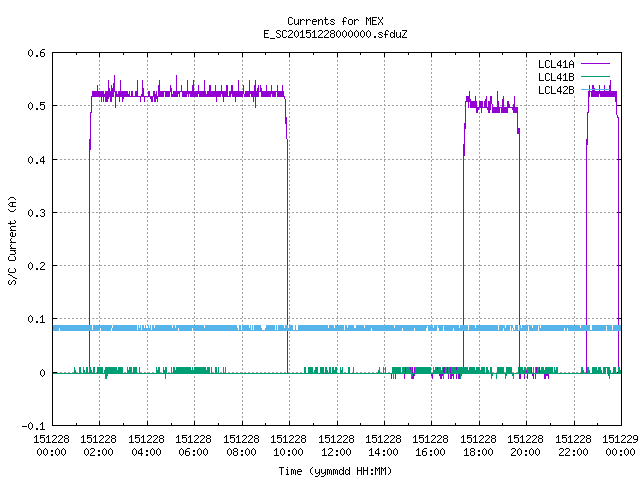
Task: Click the '151229 00:00' x-axis tick label
Action: (x=620, y=445)
